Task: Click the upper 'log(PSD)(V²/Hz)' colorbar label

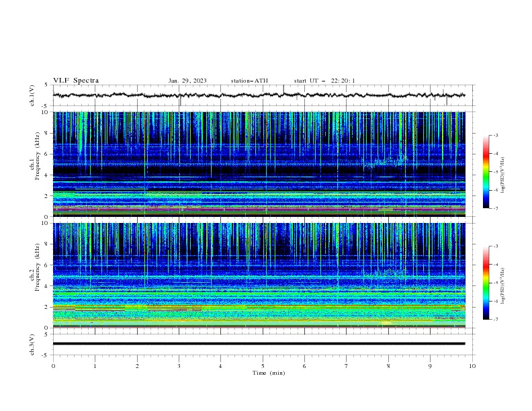Action: 503,175
